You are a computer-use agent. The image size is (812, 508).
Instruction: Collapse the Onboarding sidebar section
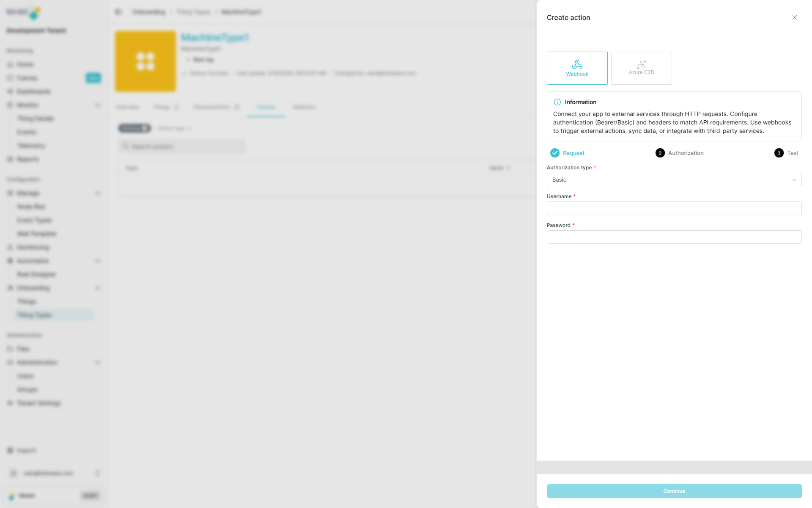pyautogui.click(x=98, y=288)
